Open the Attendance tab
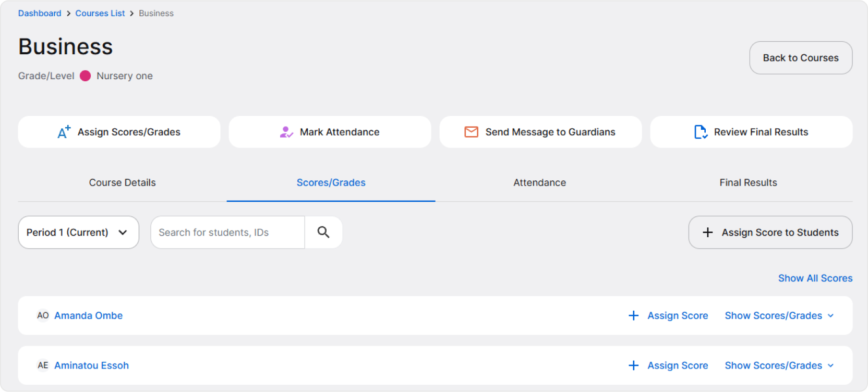 (539, 183)
